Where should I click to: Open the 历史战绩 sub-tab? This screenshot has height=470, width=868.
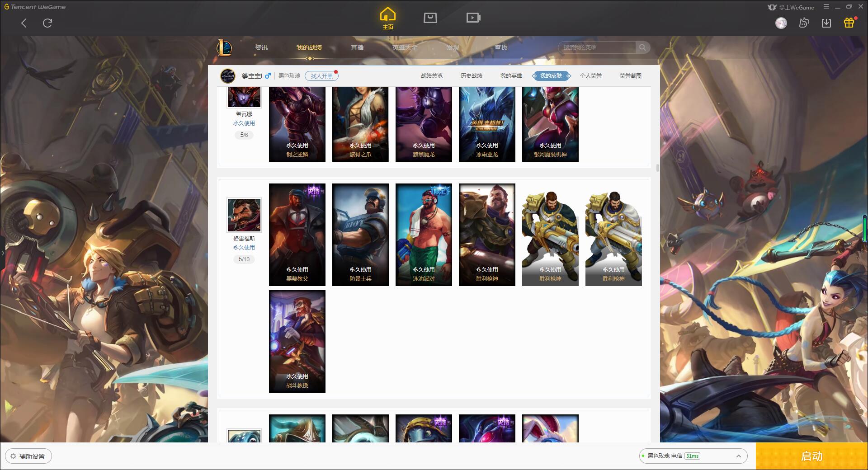click(x=472, y=76)
